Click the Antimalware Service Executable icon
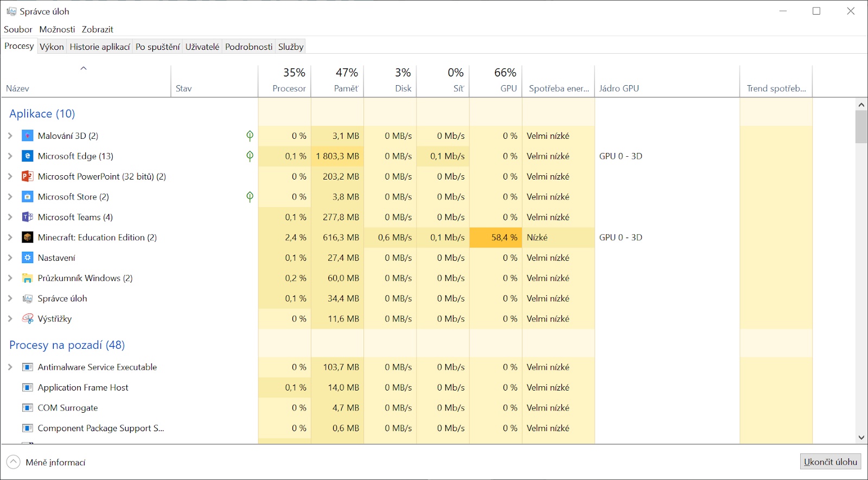This screenshot has height=480, width=868. (27, 367)
